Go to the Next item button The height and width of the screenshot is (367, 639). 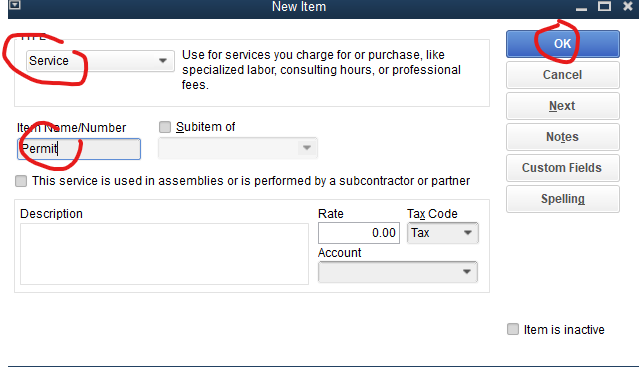tap(563, 106)
